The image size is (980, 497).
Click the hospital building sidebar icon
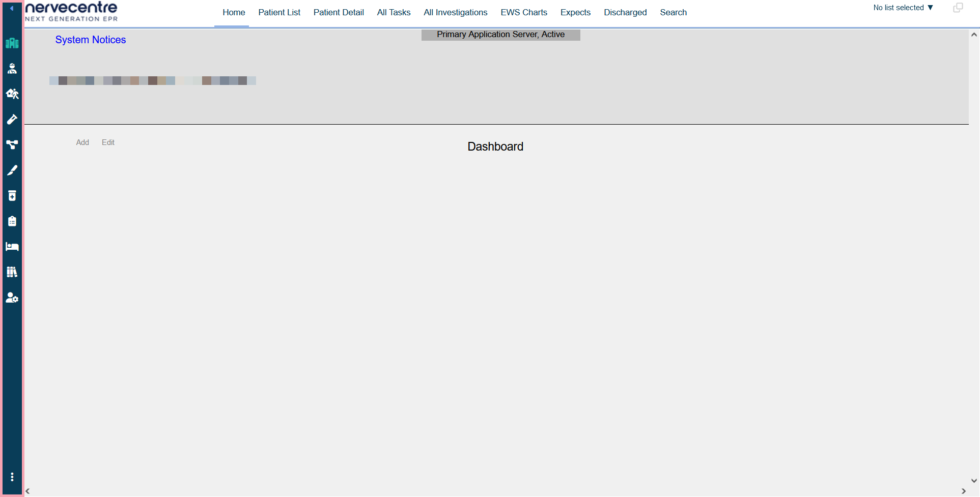[12, 43]
